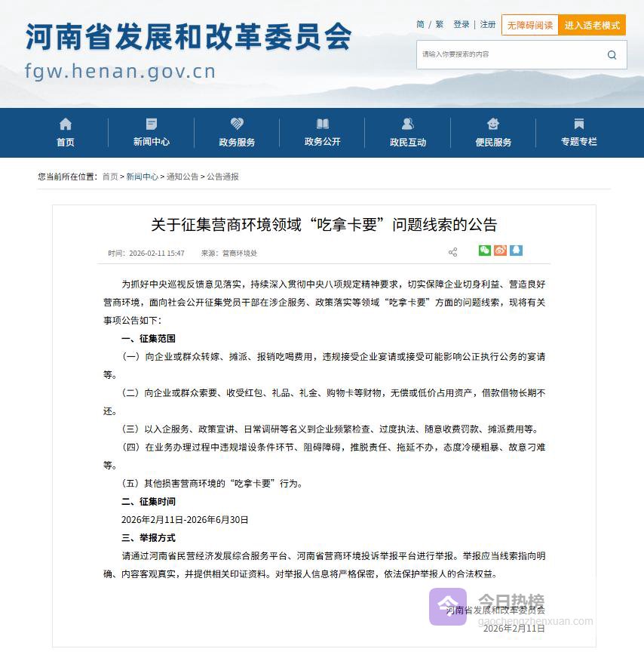Enable 进入适老模式 elderly-friendly mode
Viewport: 644px width, 652px height.
coord(592,25)
